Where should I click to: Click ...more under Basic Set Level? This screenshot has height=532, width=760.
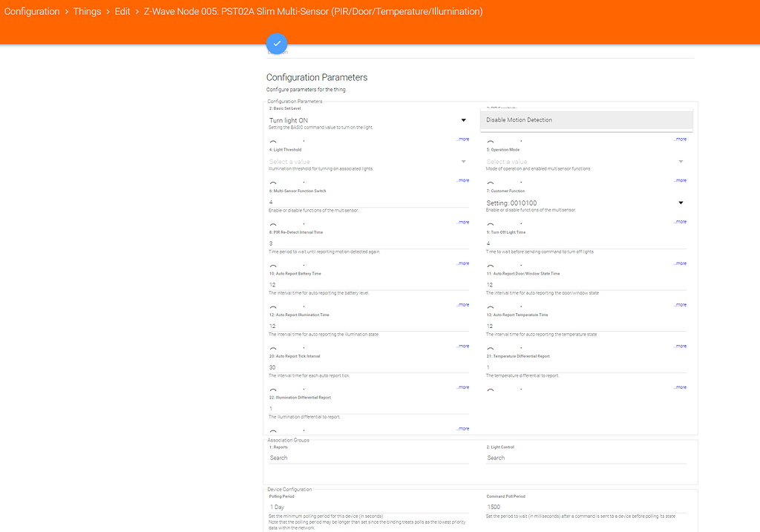[x=463, y=139]
